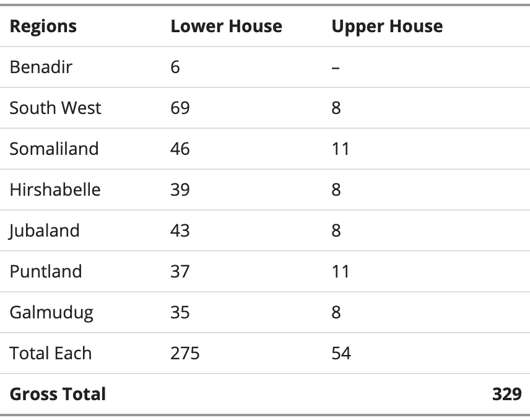This screenshot has height=420, width=530.
Task: Select Benadir's Lower House value 6
Action: point(175,67)
